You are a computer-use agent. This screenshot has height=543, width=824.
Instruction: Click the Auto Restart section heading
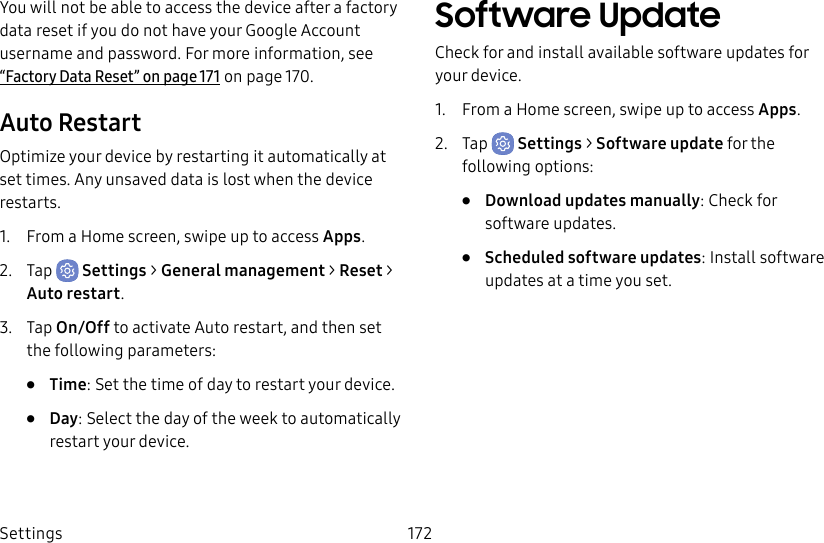click(71, 123)
